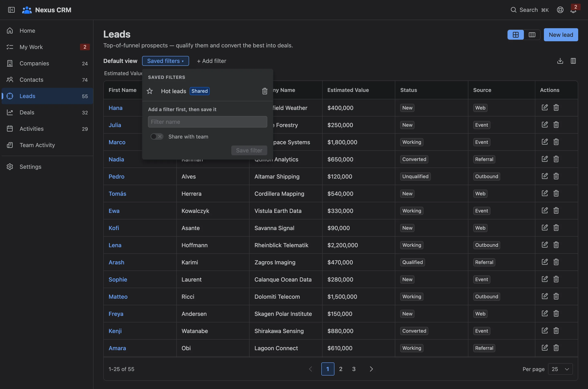
Task: Edit the Sophie Laurent lead
Action: [545, 279]
